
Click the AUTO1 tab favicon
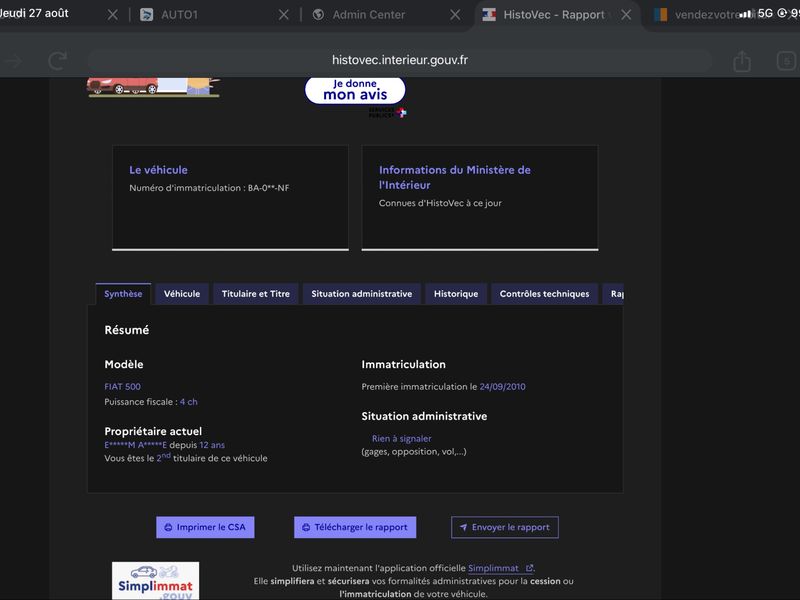(146, 15)
